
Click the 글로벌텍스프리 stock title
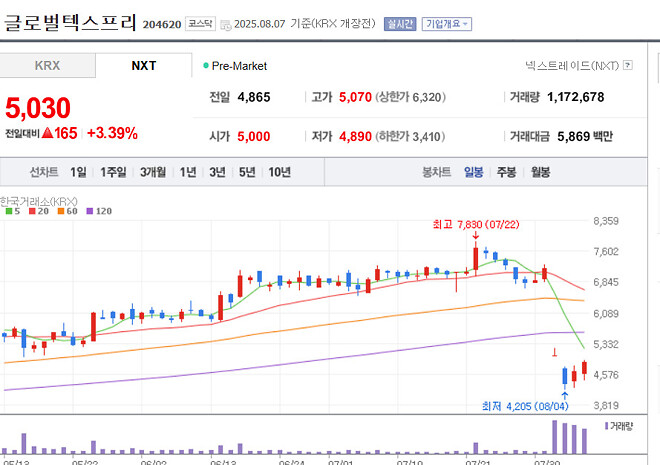click(x=70, y=23)
